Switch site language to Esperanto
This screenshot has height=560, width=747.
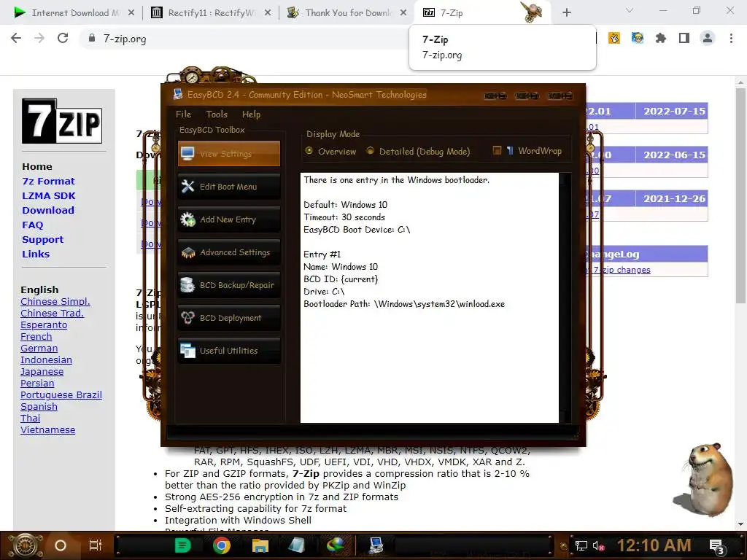coord(44,325)
